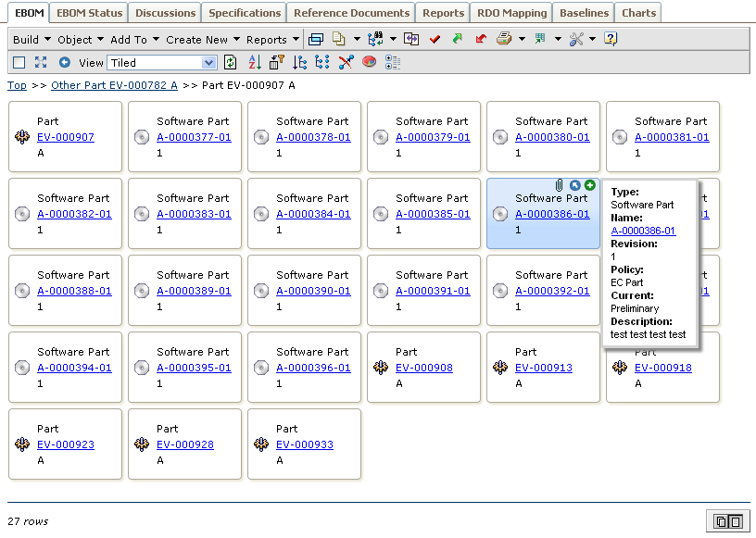Click the printer icon in toolbar
This screenshot has width=756, height=538.
click(x=504, y=39)
